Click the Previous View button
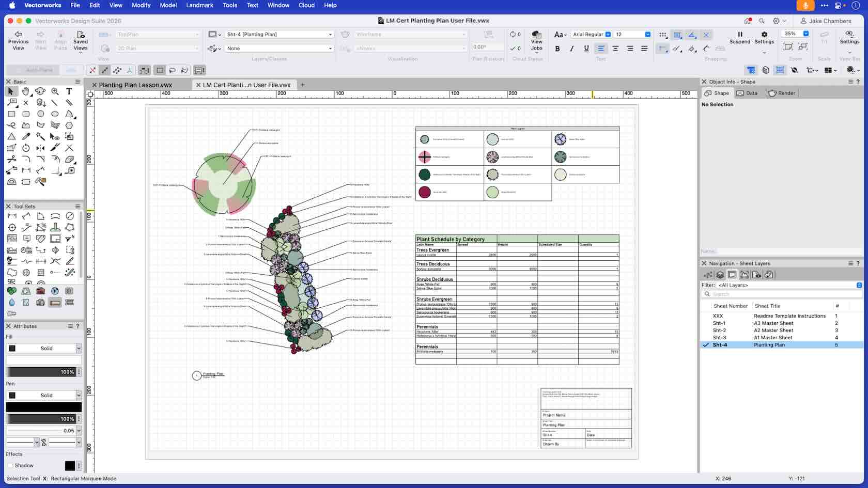 pyautogui.click(x=18, y=41)
